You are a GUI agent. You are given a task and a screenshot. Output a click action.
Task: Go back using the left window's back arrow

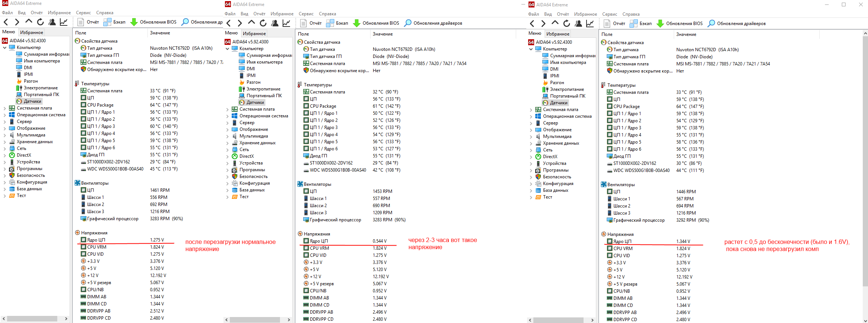[x=6, y=22]
